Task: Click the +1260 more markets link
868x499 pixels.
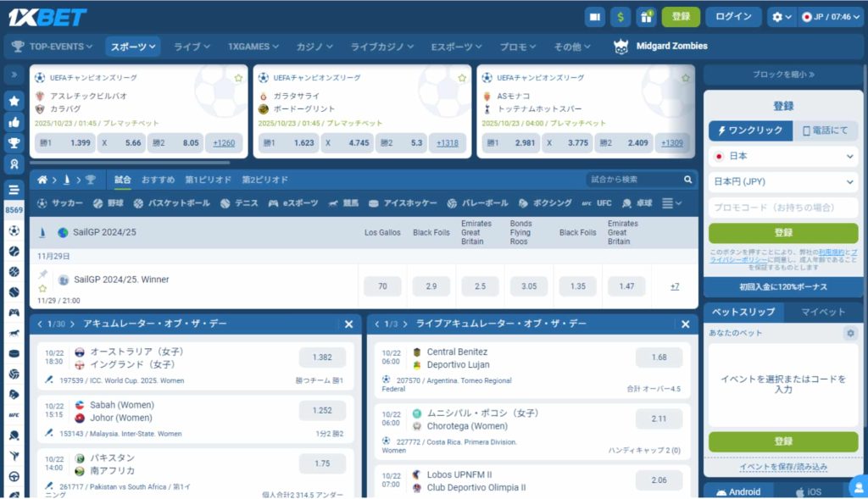Action: point(224,143)
